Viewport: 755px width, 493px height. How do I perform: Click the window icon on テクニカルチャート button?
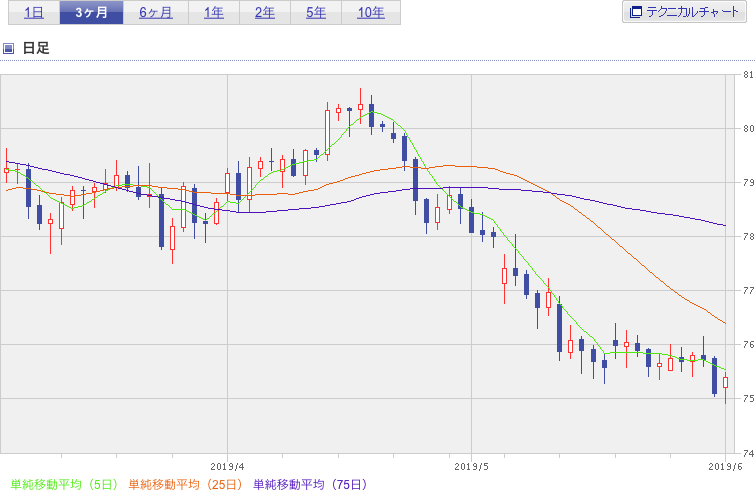pyautogui.click(x=636, y=12)
